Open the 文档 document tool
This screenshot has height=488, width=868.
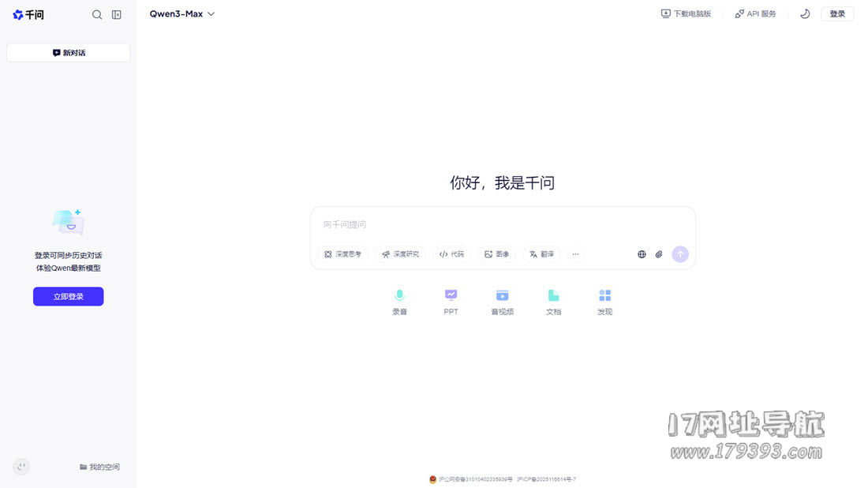click(x=553, y=301)
